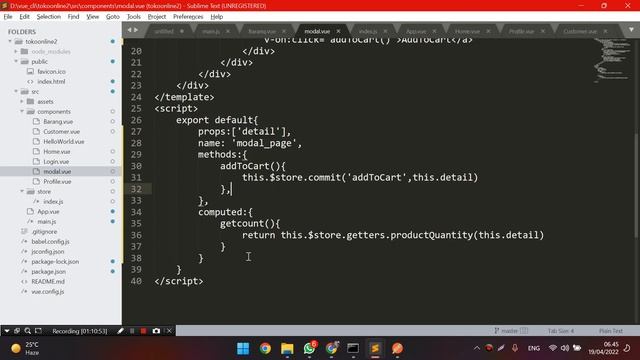
Task: Open Barang.vue in the sidebar
Action: tap(58, 122)
